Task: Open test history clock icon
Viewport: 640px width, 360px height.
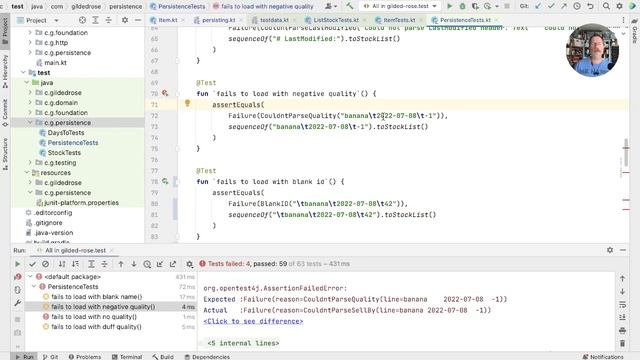Action: coord(147,264)
